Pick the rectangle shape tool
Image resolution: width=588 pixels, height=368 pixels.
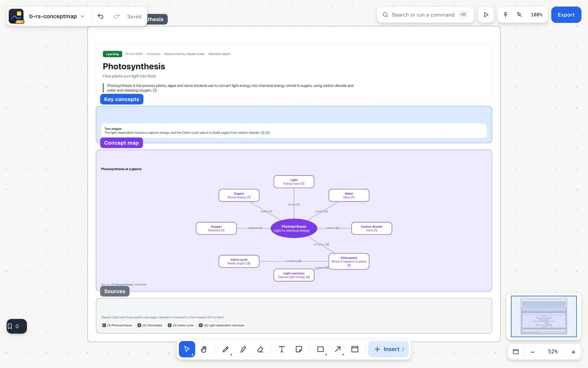[321, 349]
